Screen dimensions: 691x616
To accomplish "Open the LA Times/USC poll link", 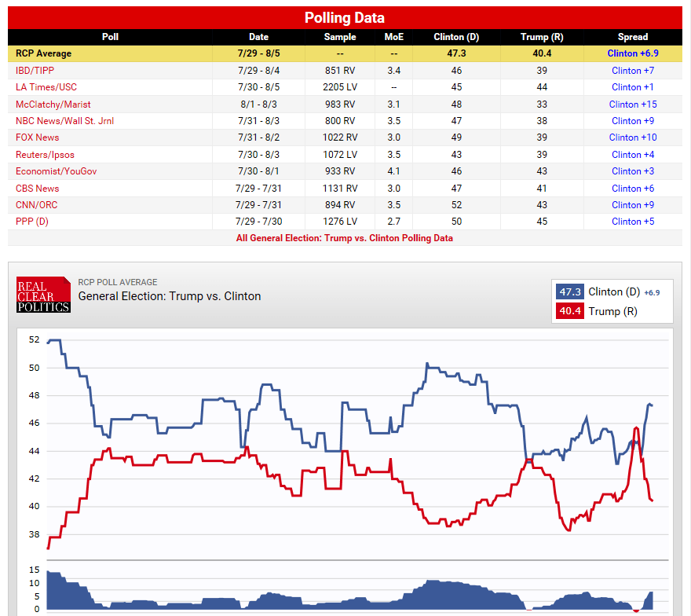I will point(46,87).
